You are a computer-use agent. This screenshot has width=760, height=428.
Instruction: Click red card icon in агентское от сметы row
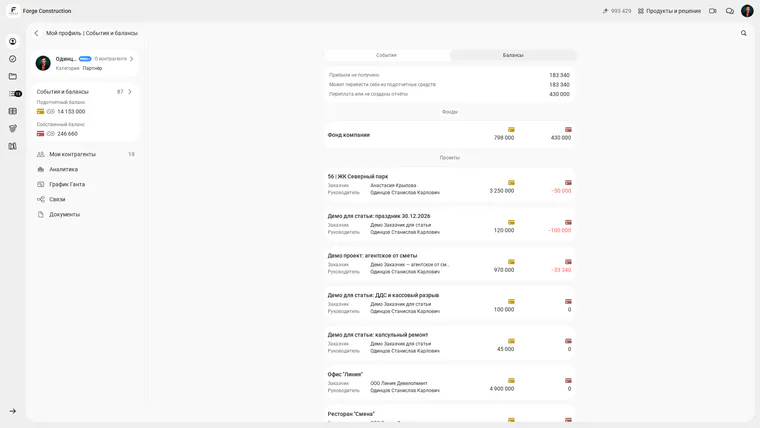pos(568,262)
